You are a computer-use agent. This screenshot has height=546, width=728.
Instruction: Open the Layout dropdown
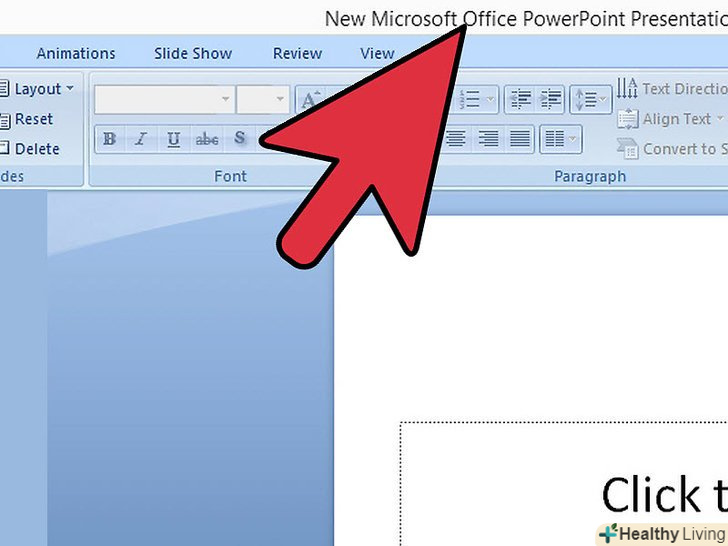click(x=37, y=89)
